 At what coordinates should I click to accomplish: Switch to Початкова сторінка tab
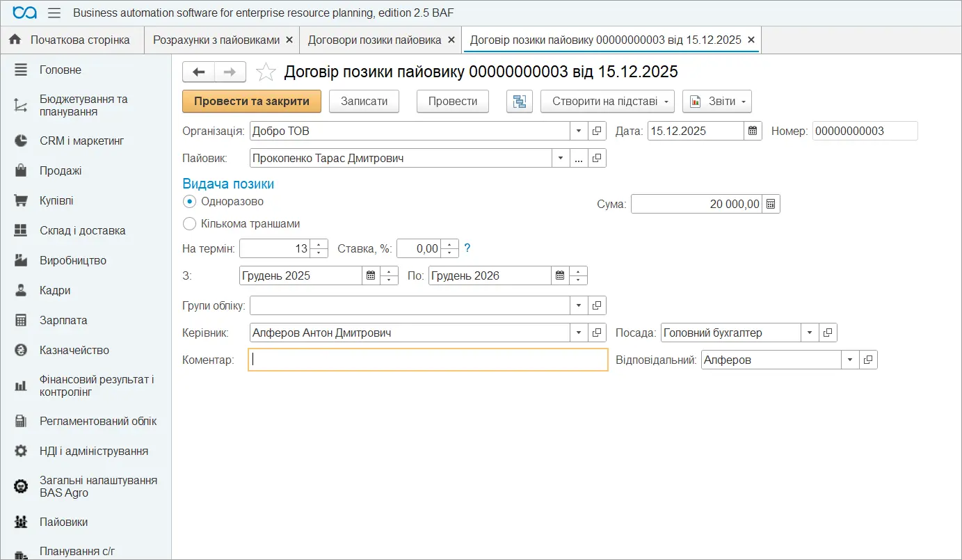click(72, 40)
